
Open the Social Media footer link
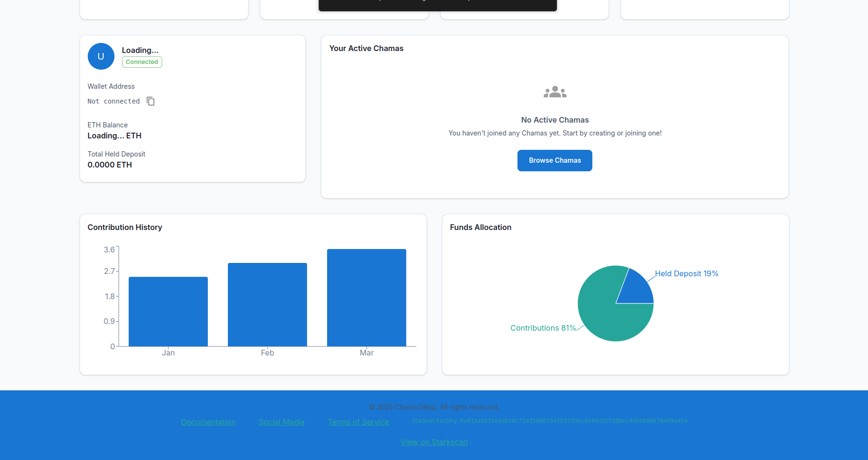point(282,422)
